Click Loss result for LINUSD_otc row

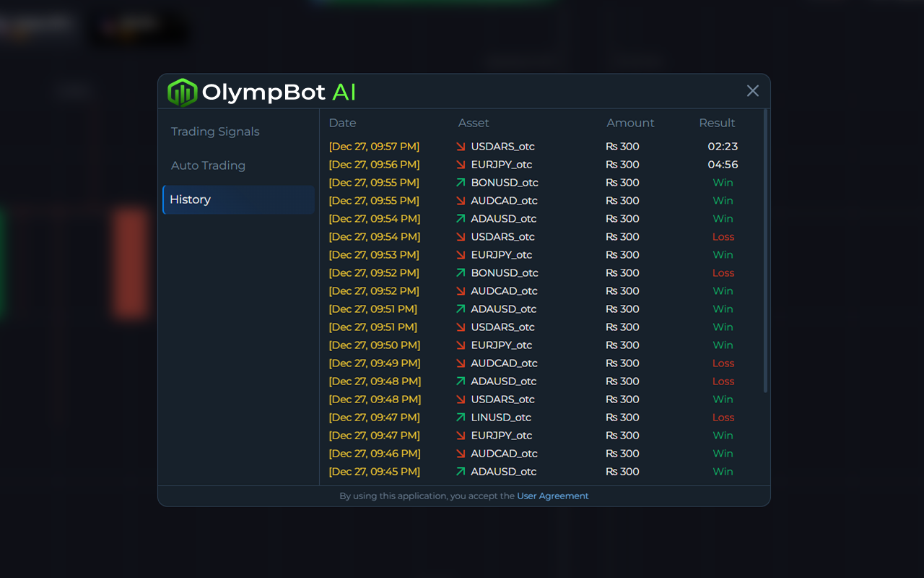point(723,418)
